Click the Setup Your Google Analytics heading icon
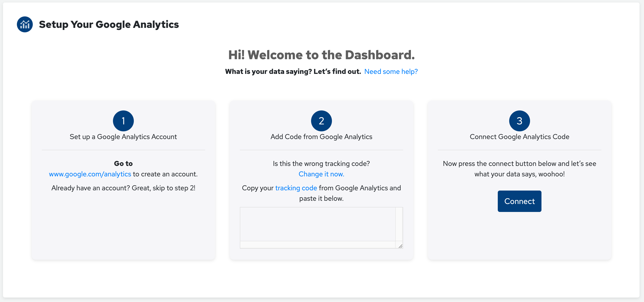The image size is (644, 302). point(25,24)
